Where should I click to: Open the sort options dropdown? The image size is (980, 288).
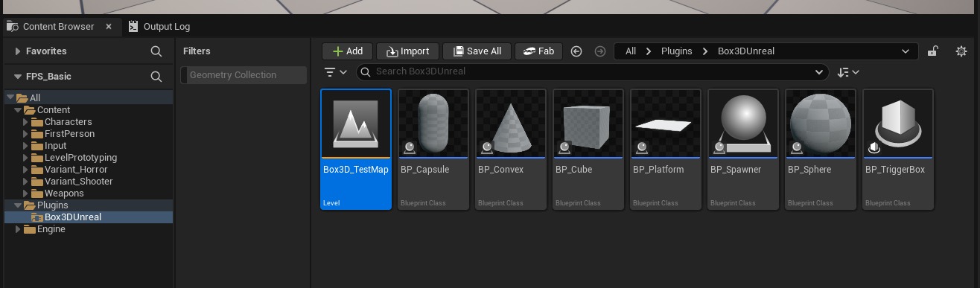848,72
